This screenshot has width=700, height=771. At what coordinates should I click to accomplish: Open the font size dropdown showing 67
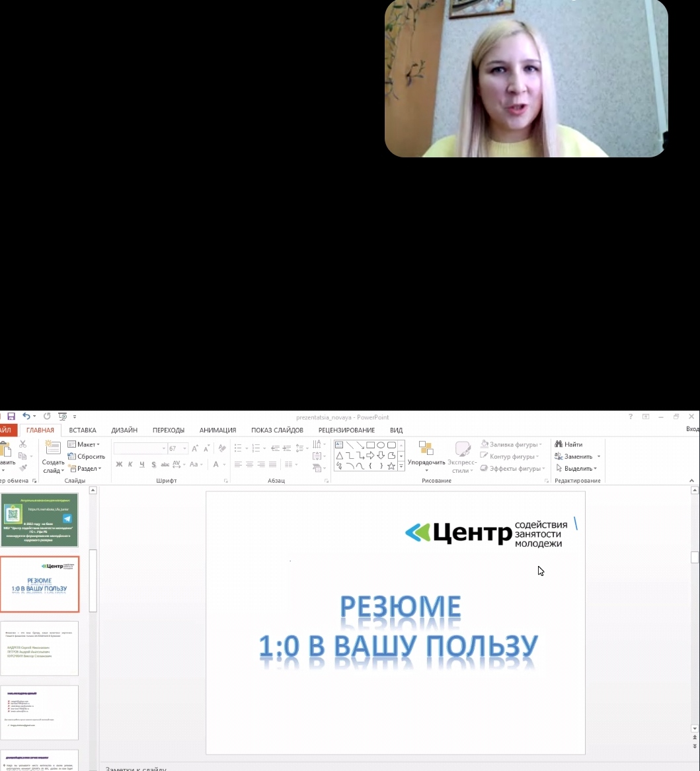point(185,448)
